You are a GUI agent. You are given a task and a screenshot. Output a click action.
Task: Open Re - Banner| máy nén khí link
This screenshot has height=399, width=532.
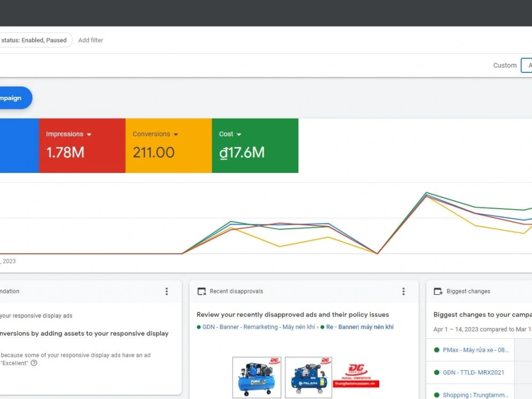click(360, 327)
